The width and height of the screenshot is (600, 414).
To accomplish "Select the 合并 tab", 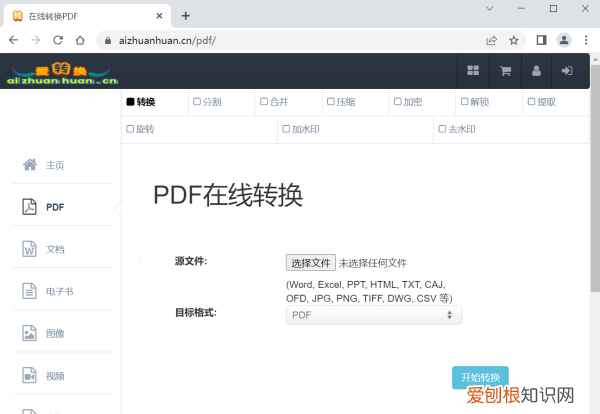I will coord(289,102).
